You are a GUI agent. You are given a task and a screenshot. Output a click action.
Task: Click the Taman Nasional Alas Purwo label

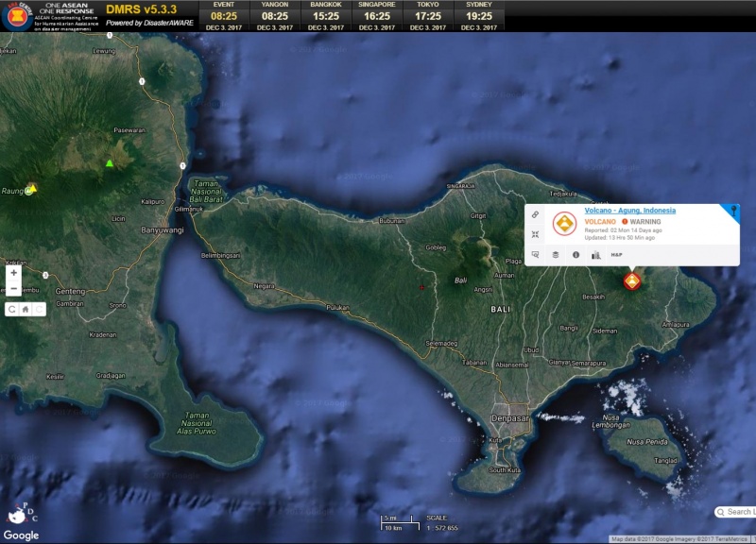tap(197, 423)
